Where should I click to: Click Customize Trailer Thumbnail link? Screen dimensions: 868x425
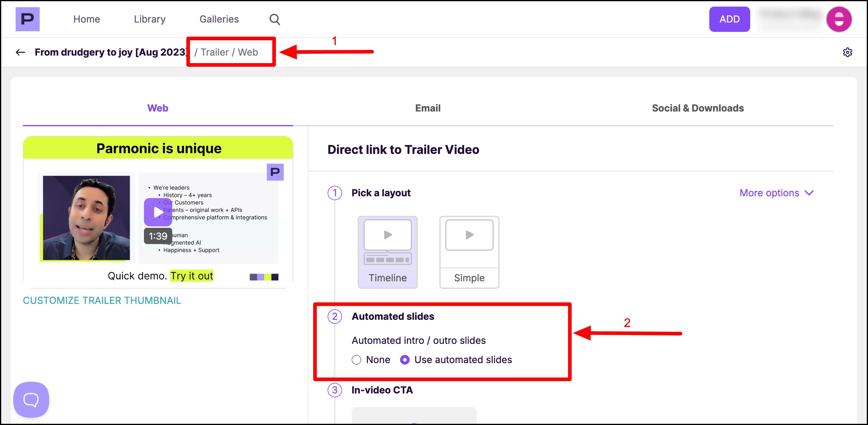tap(102, 300)
